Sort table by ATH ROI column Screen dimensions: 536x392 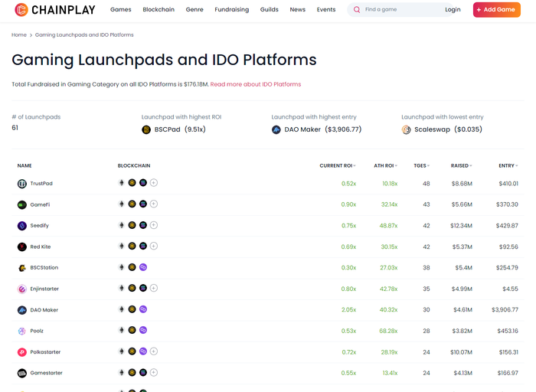tap(386, 165)
